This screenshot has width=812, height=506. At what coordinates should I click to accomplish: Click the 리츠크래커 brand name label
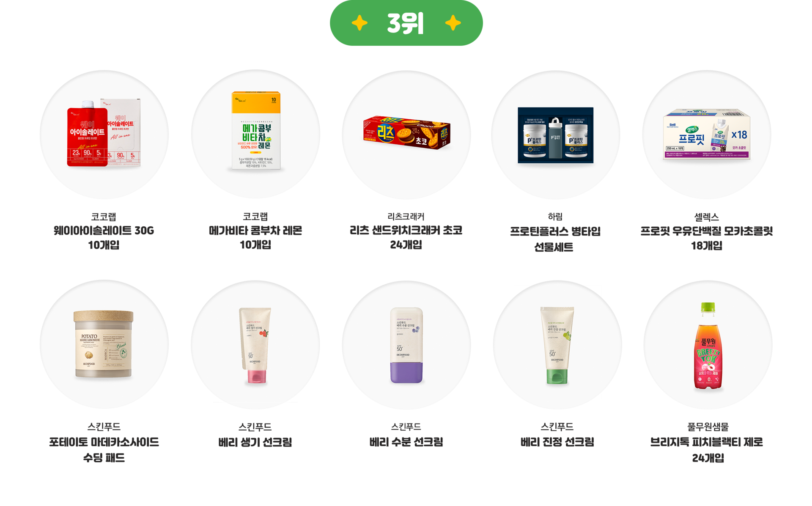click(x=406, y=216)
